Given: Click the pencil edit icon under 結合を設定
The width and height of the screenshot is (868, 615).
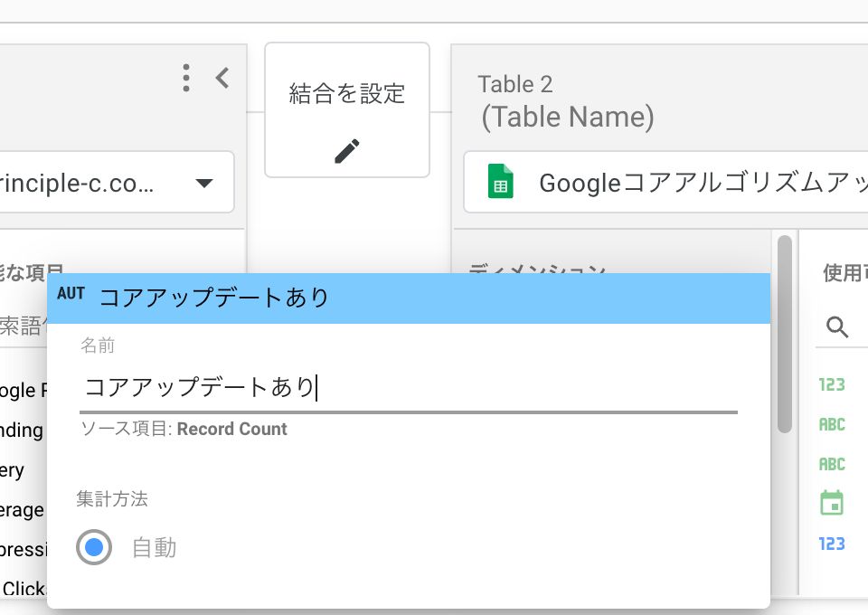Looking at the screenshot, I should [x=347, y=151].
